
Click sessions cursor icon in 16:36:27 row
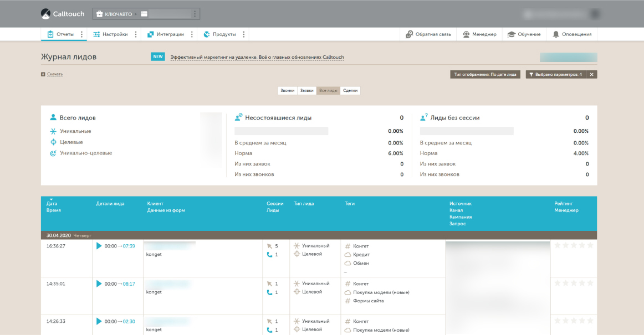tap(269, 246)
